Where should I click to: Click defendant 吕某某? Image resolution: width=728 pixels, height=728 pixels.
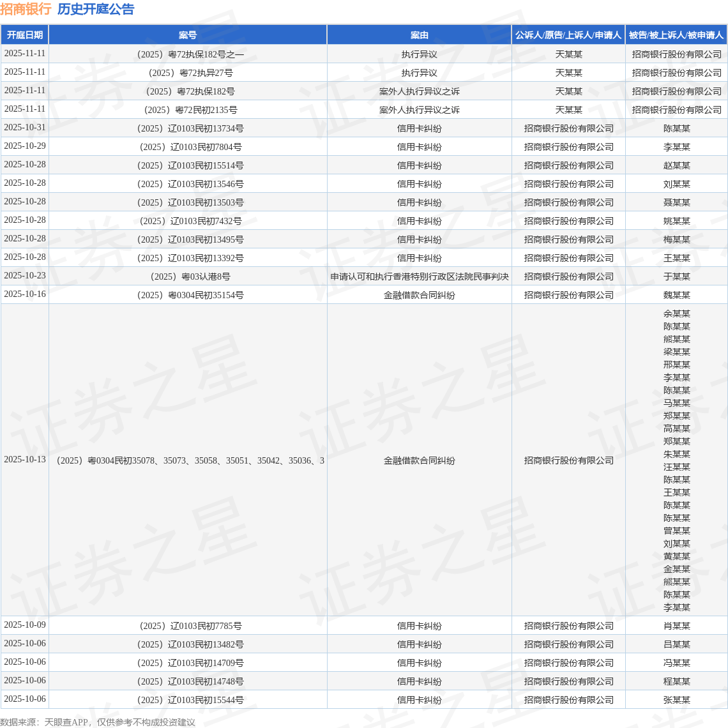(x=676, y=645)
